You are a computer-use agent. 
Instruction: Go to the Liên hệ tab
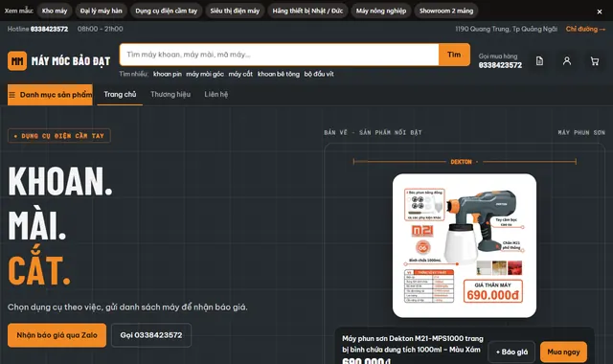coord(216,95)
